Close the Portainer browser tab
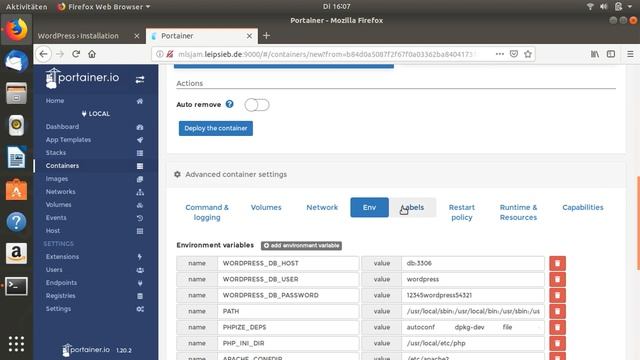 coord(249,36)
